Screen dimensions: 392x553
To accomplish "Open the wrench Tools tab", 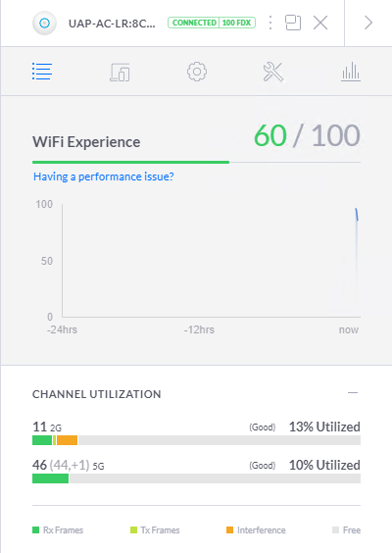I will point(273,72).
